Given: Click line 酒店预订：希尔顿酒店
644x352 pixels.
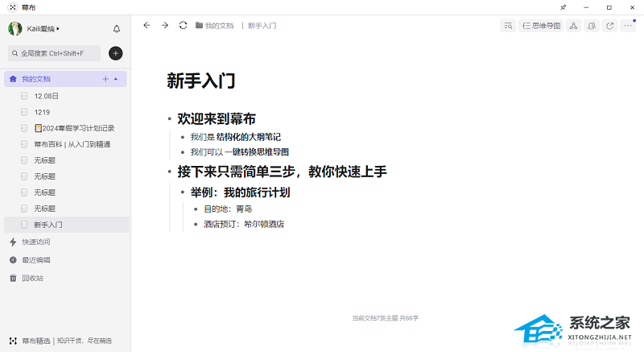Looking at the screenshot, I should 244,224.
